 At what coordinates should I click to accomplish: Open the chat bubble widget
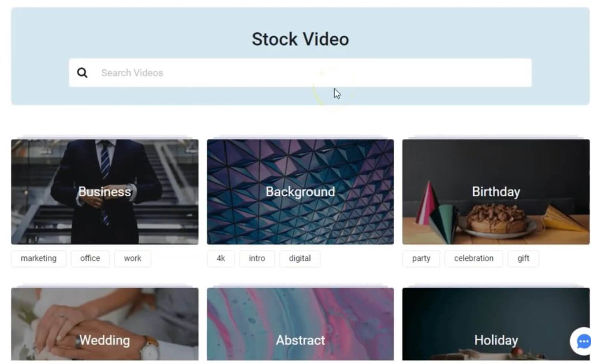(583, 342)
